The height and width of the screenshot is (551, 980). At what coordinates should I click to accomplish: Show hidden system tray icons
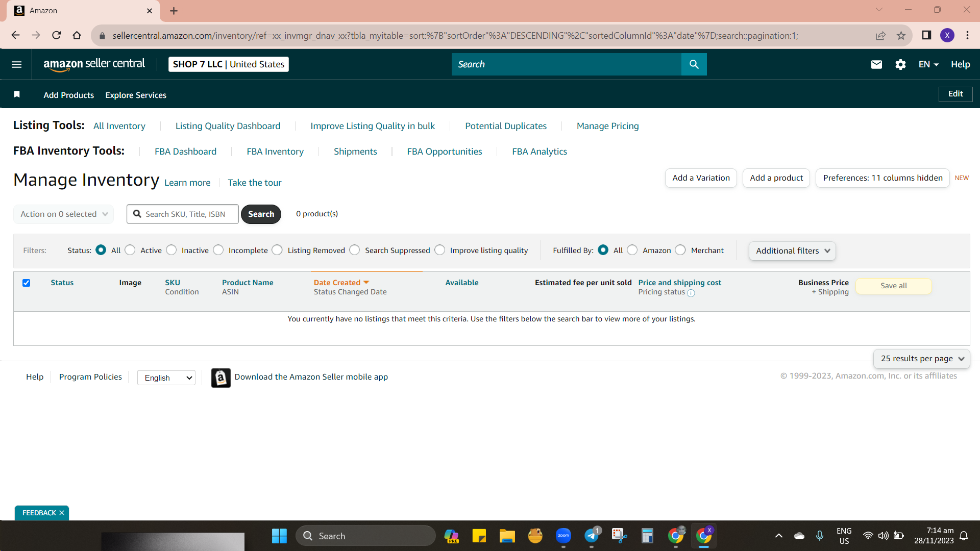pos(778,536)
